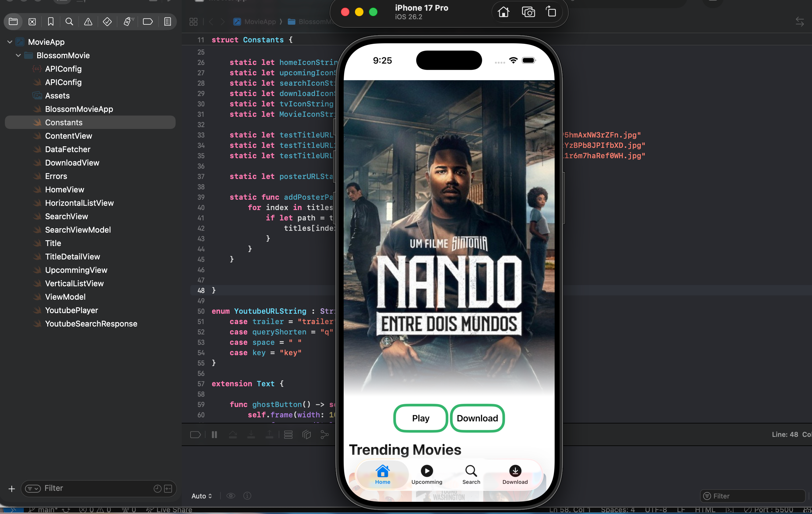Click the add file plus button

[12, 489]
